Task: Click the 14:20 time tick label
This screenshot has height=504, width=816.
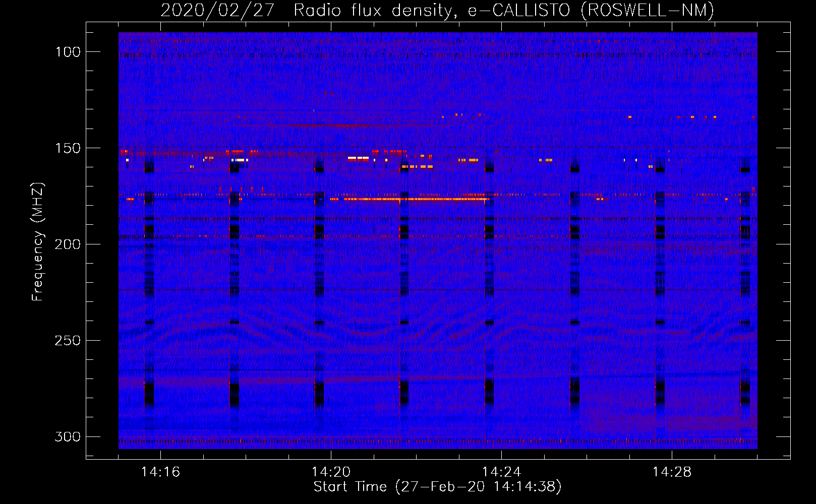Action: [331, 472]
